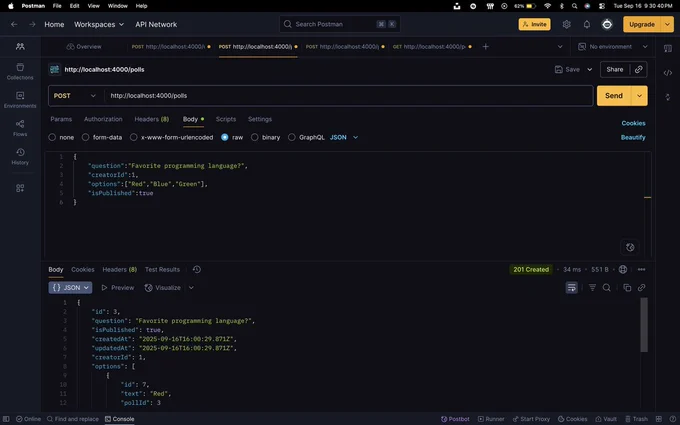Click the Search Postman field
Image resolution: width=680 pixels, height=425 pixels.
pyautogui.click(x=340, y=24)
